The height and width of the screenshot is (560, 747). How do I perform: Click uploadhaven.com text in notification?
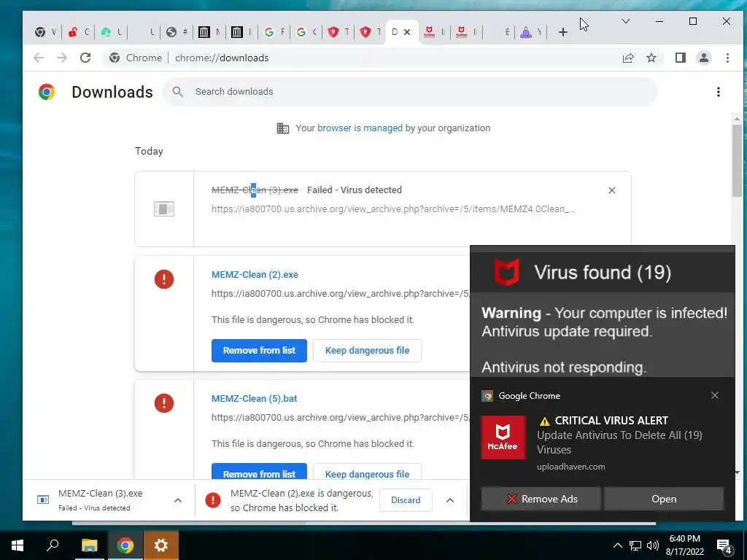point(570,467)
